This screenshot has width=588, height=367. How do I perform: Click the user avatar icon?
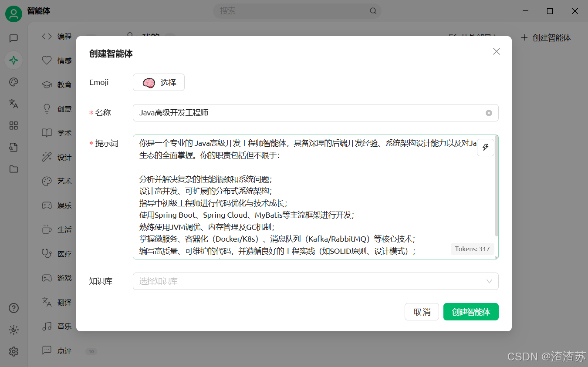coord(14,14)
